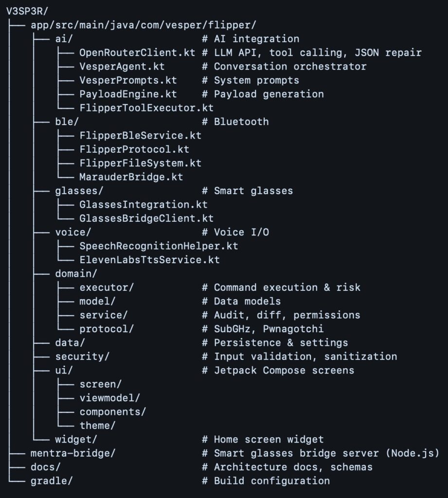Click the V3SP3R/ root directory
Image resolution: width=448 pixels, height=498 pixels.
pyautogui.click(x=27, y=11)
